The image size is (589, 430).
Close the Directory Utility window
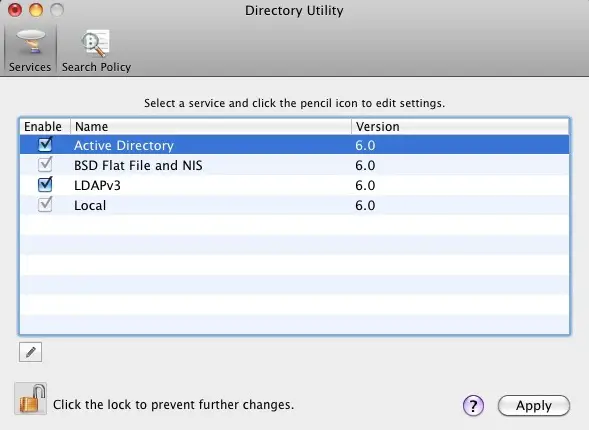coord(15,10)
